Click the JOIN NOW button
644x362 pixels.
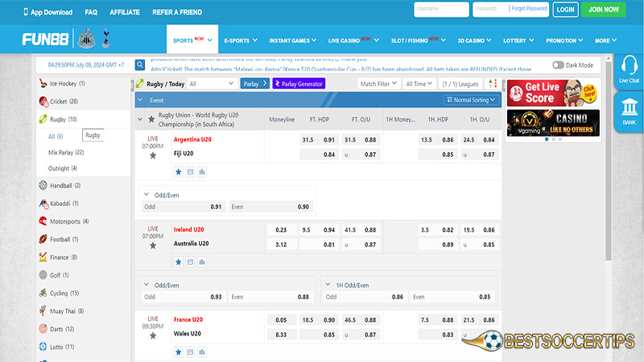(x=603, y=10)
